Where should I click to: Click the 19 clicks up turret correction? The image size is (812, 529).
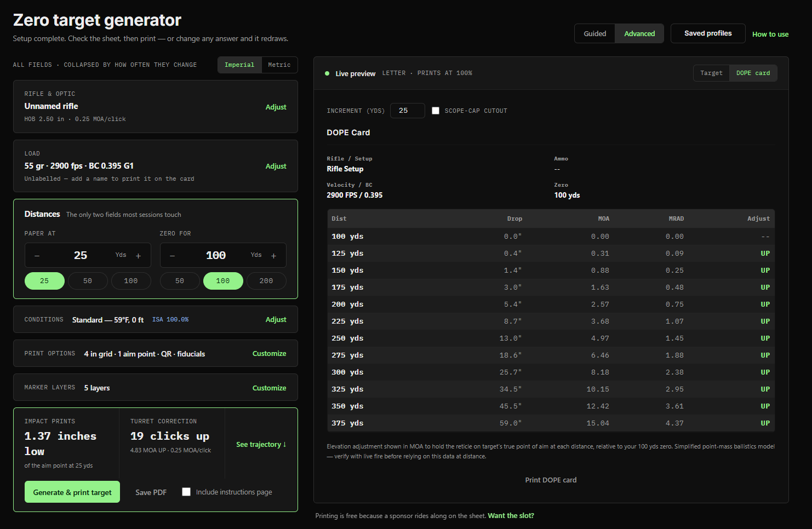[x=170, y=436]
